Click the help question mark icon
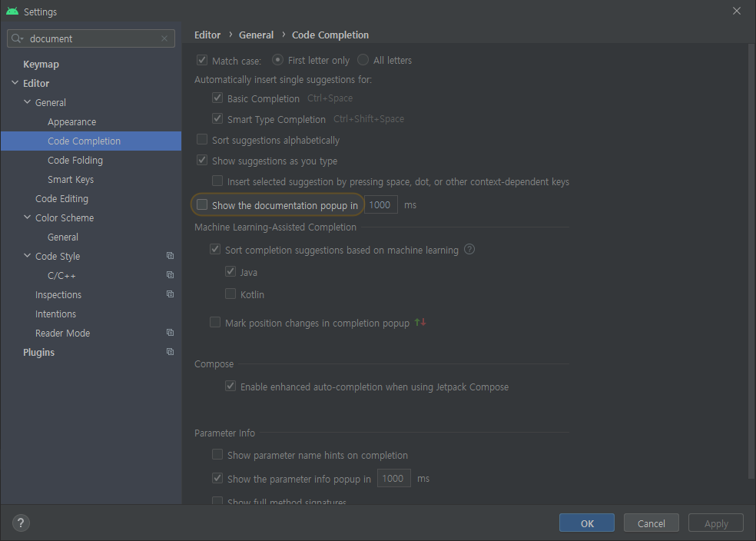The width and height of the screenshot is (756, 541). [20, 523]
